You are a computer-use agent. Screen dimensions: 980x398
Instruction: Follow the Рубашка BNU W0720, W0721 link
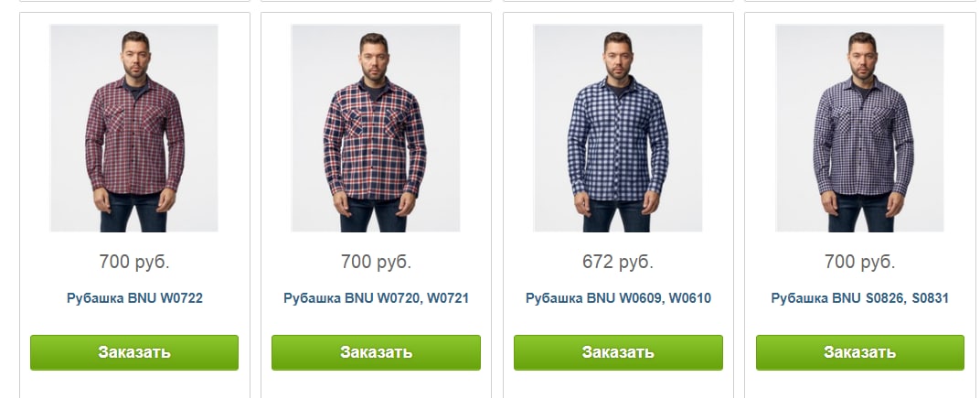[x=376, y=298]
